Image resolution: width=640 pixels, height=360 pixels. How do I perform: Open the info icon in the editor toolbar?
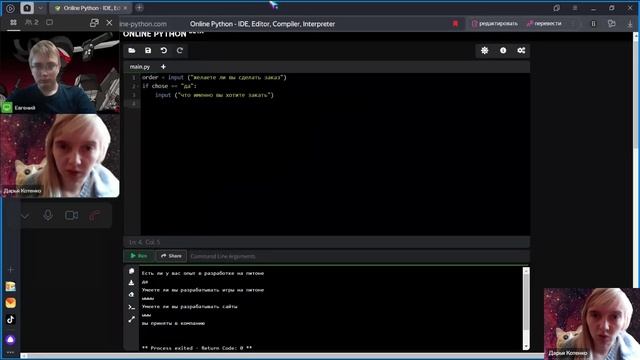(x=503, y=51)
